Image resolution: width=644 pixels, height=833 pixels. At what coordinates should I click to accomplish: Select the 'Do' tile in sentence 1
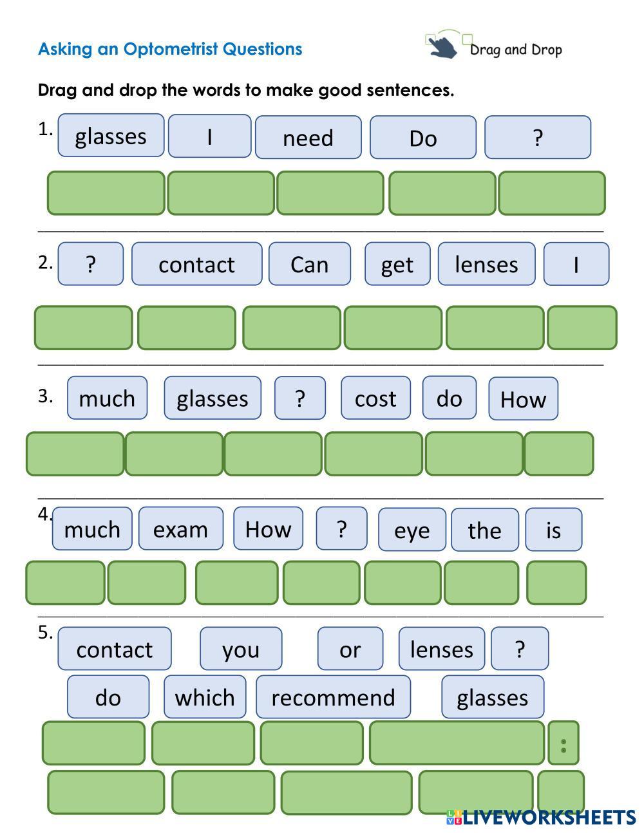422,138
